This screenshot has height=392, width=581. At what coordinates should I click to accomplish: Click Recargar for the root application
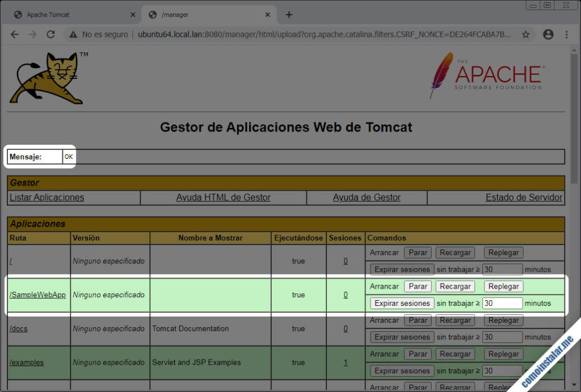pos(455,252)
